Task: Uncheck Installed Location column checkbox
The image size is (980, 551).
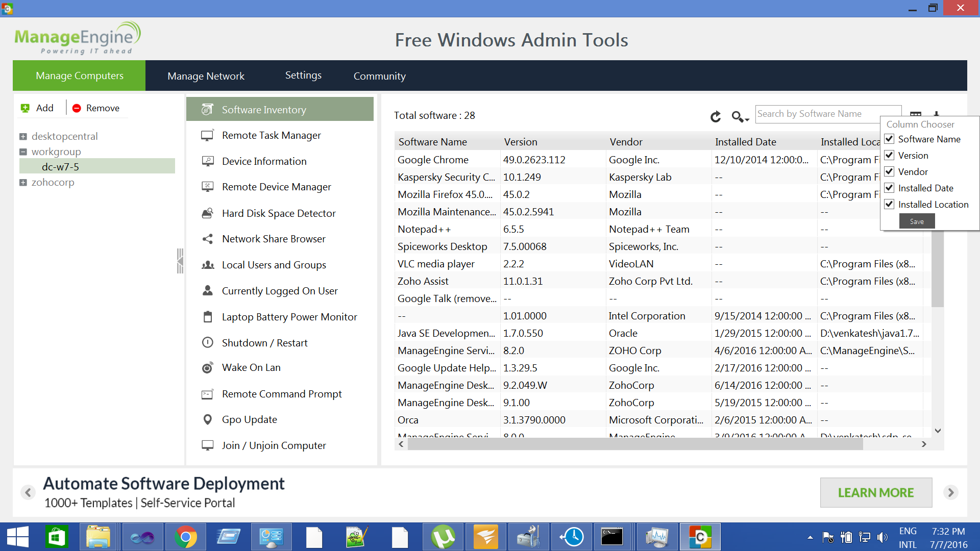Action: (x=889, y=204)
